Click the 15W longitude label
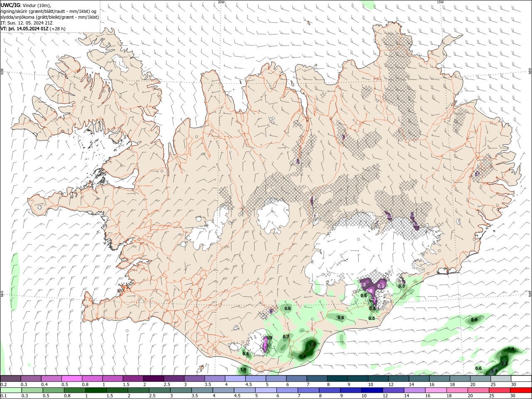Viewport: 532px width, 399px height. [440, 2]
